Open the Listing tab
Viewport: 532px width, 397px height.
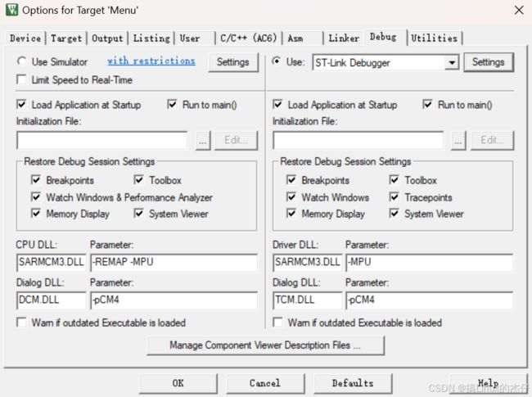pos(151,38)
